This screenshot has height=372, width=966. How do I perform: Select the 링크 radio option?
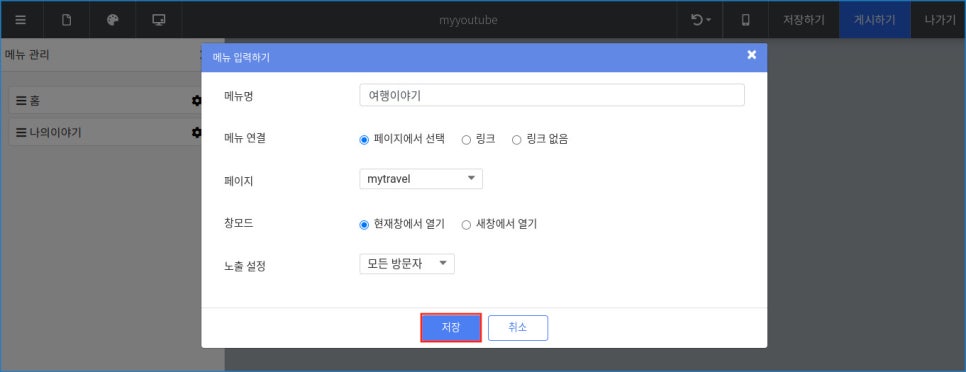tap(466, 139)
